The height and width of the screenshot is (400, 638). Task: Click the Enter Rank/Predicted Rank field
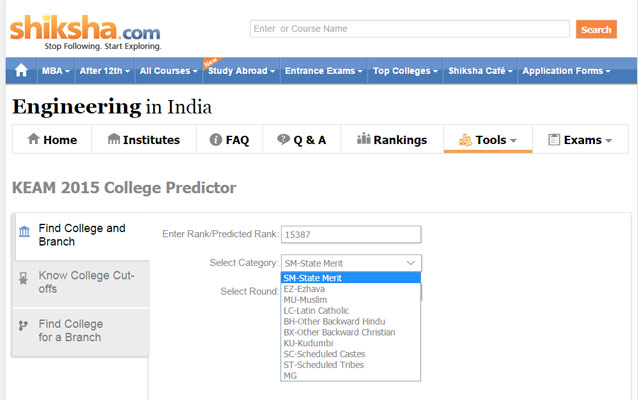click(350, 235)
